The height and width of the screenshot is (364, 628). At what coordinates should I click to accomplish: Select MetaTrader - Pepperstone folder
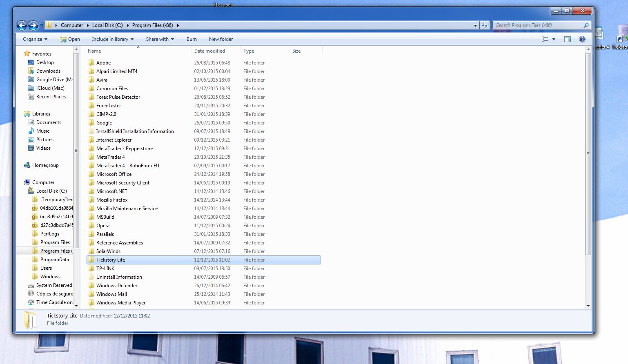[125, 149]
